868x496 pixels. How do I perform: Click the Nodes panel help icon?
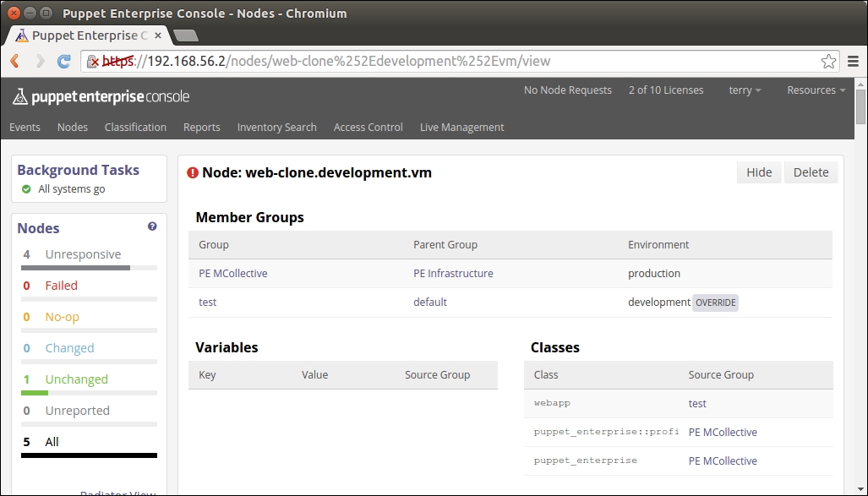click(x=152, y=226)
